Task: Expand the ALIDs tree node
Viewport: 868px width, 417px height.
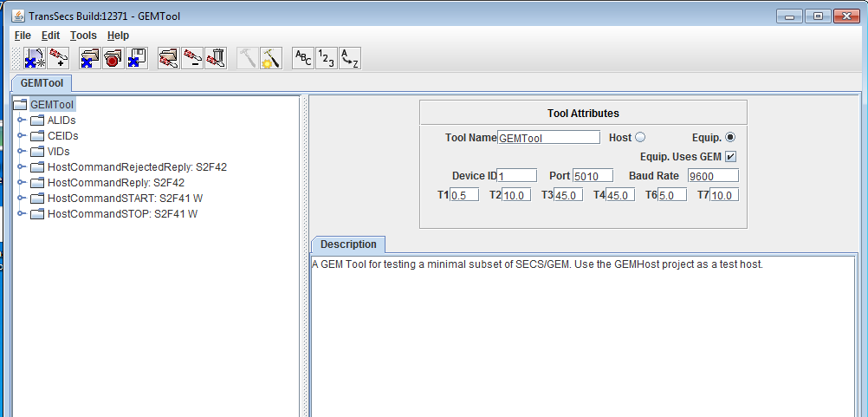Action: click(22, 121)
